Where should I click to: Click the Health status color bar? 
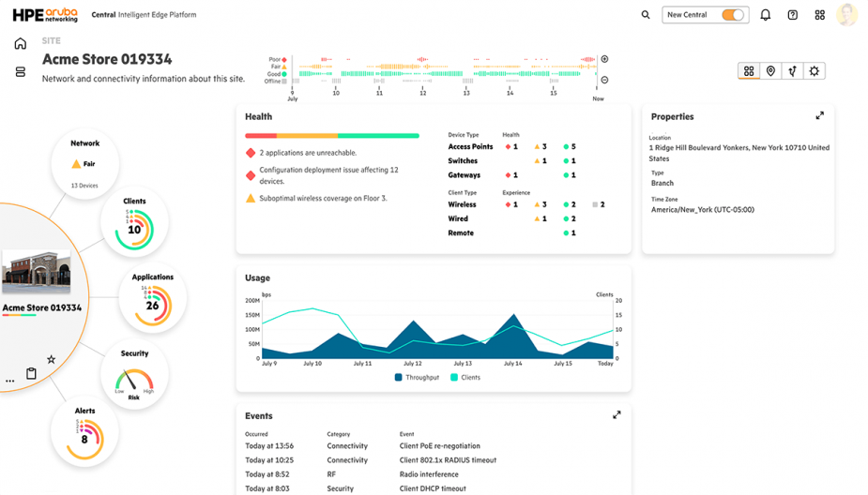(x=332, y=136)
